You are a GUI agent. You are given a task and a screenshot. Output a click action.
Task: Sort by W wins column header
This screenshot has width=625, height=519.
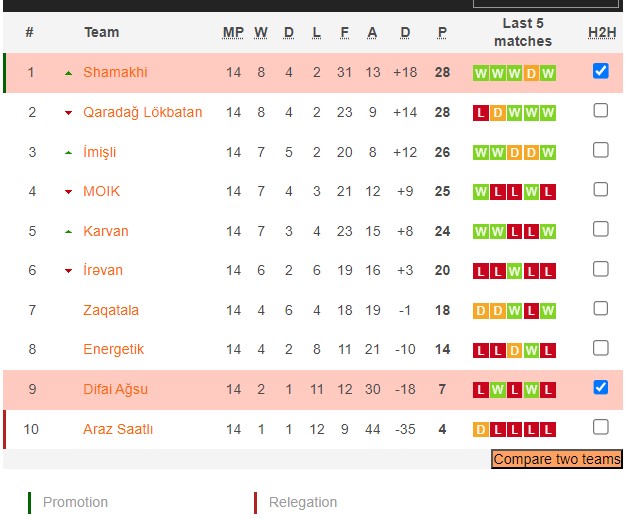(x=261, y=32)
